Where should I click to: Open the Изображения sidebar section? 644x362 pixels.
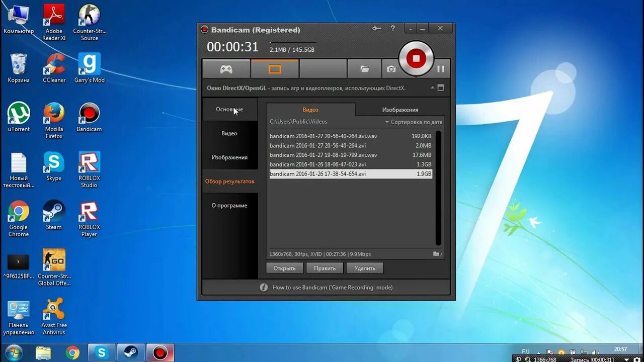click(x=229, y=157)
